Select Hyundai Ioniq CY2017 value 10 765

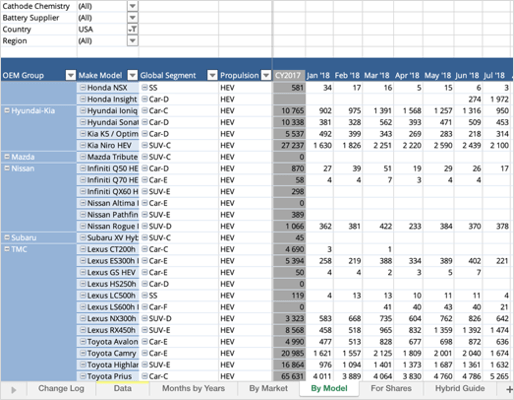pyautogui.click(x=289, y=111)
